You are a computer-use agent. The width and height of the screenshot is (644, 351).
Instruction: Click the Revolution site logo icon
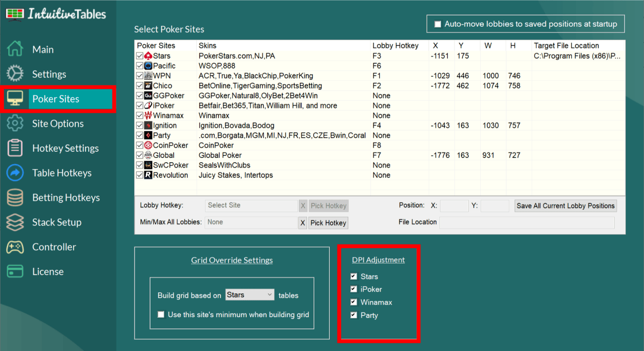(148, 175)
